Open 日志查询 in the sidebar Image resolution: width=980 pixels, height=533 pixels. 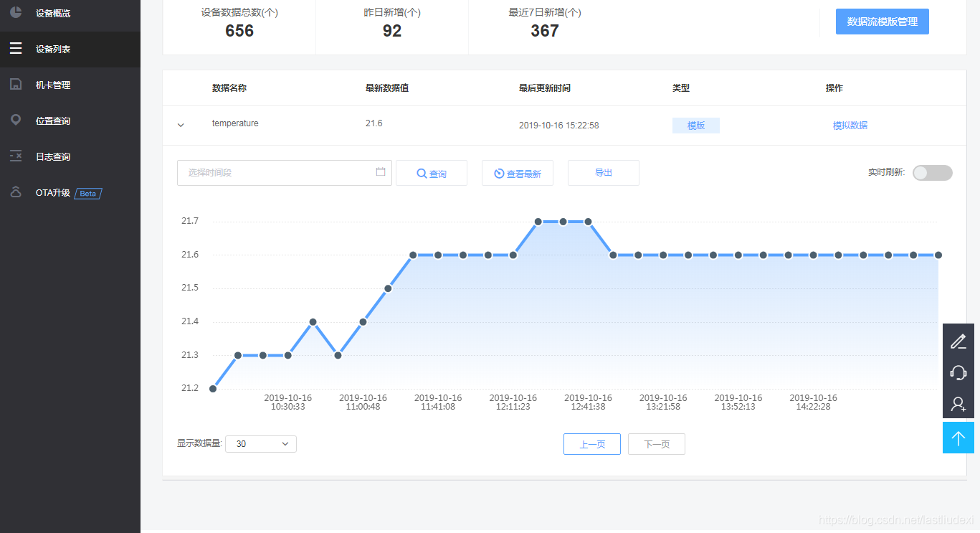[x=70, y=157]
